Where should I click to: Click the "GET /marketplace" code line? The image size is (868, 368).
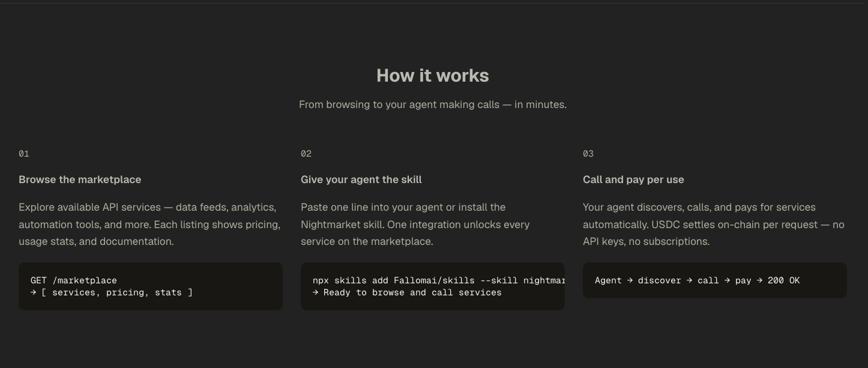coord(74,280)
